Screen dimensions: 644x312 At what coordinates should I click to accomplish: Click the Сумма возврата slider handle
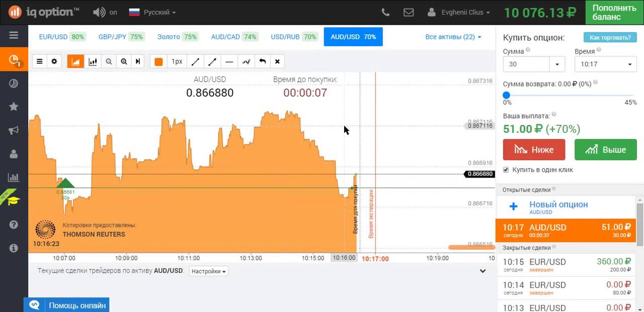click(507, 95)
